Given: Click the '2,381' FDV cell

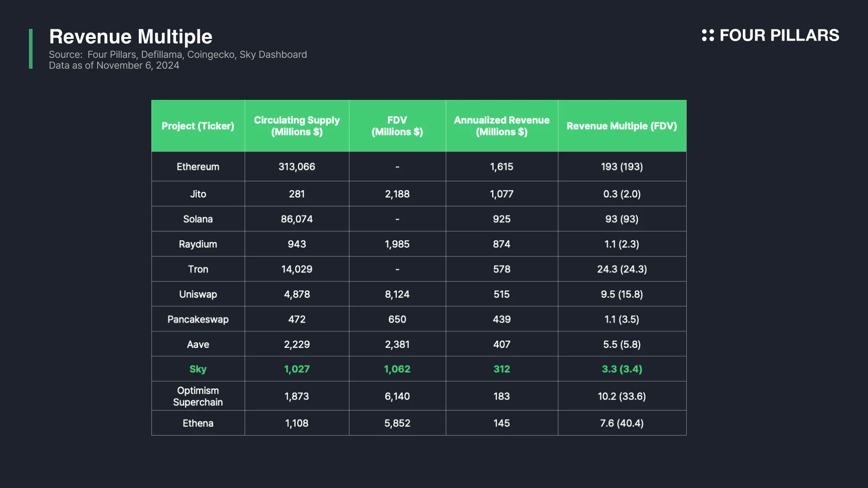Looking at the screenshot, I should [x=397, y=344].
